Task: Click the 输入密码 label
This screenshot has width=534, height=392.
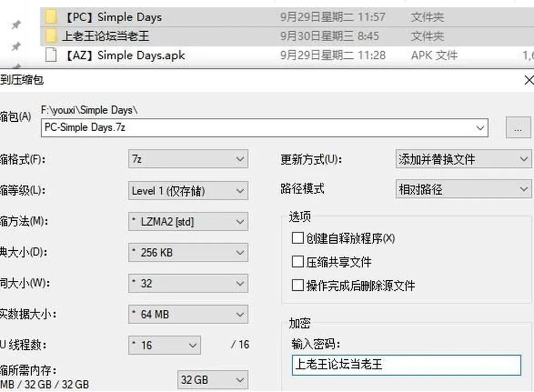Action: click(x=316, y=344)
